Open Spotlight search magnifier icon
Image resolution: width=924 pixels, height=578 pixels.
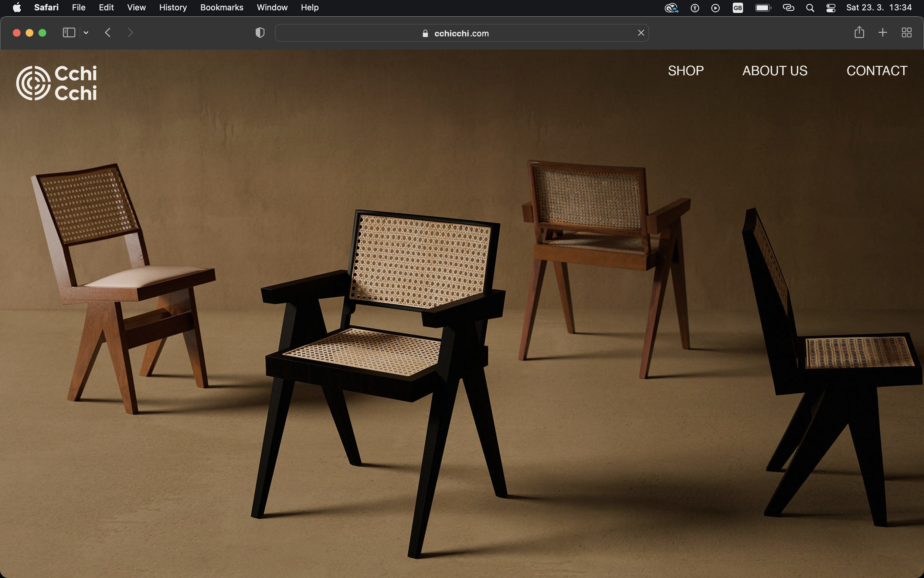(810, 8)
